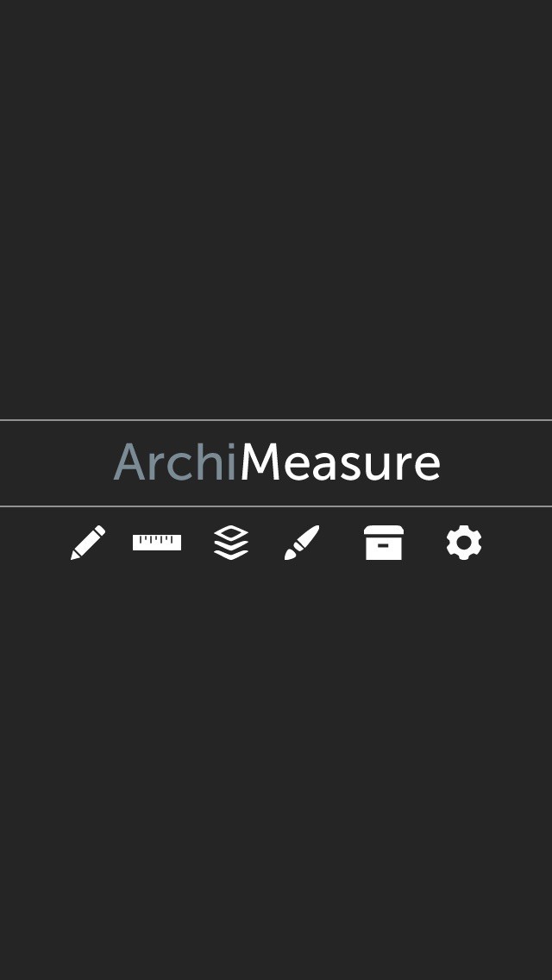Click the line below the ArchiMeasure title

tap(276, 506)
